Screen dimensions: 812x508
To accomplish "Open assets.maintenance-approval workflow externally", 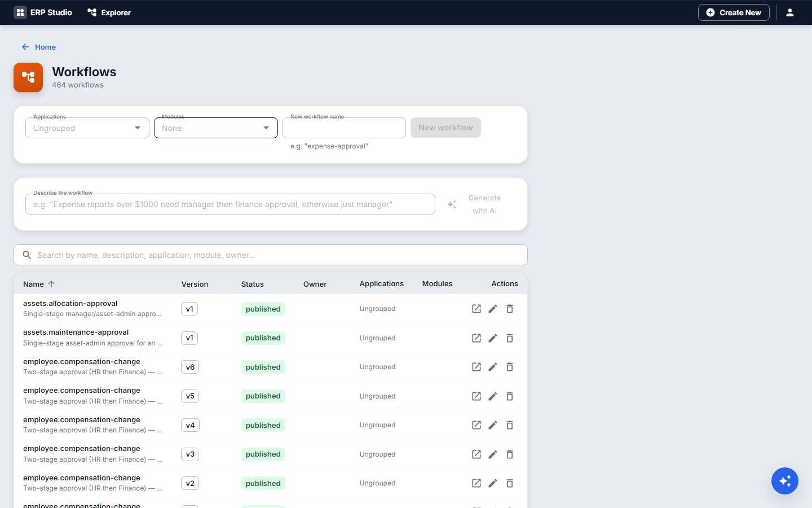I will coord(476,338).
